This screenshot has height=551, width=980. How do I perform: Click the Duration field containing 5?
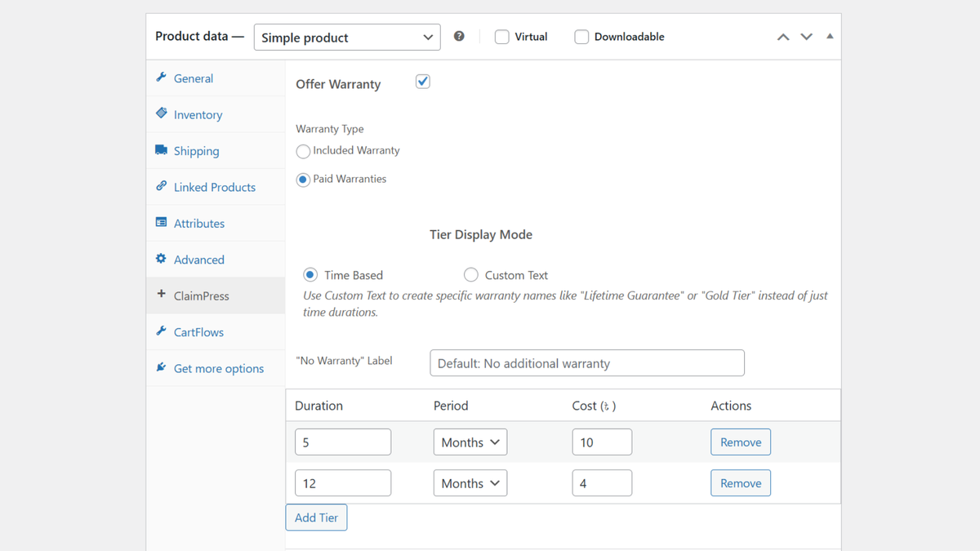pos(343,442)
